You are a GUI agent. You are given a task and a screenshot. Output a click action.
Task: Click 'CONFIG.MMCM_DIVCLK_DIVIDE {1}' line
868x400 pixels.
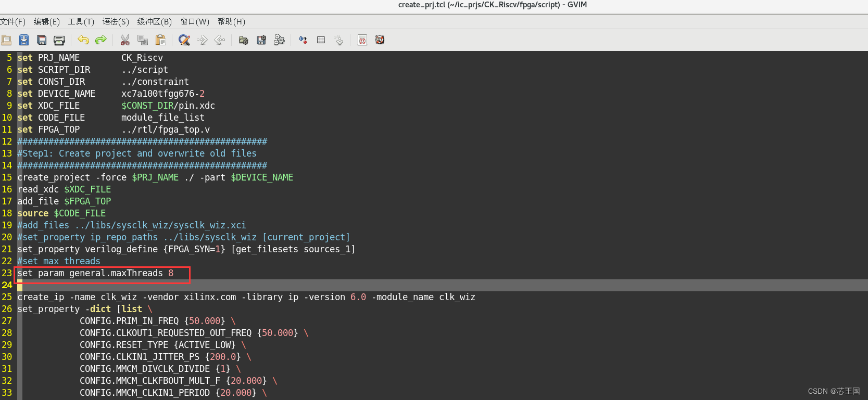tap(160, 369)
